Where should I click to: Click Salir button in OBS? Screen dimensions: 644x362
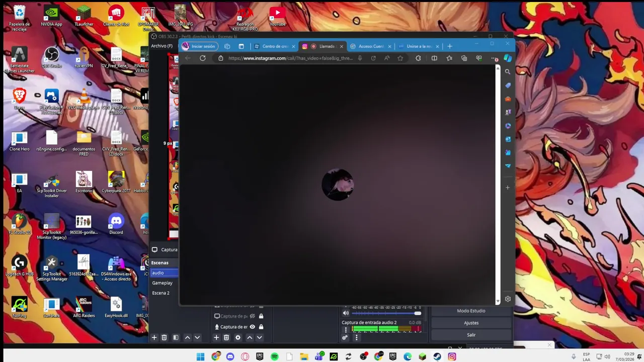(471, 335)
